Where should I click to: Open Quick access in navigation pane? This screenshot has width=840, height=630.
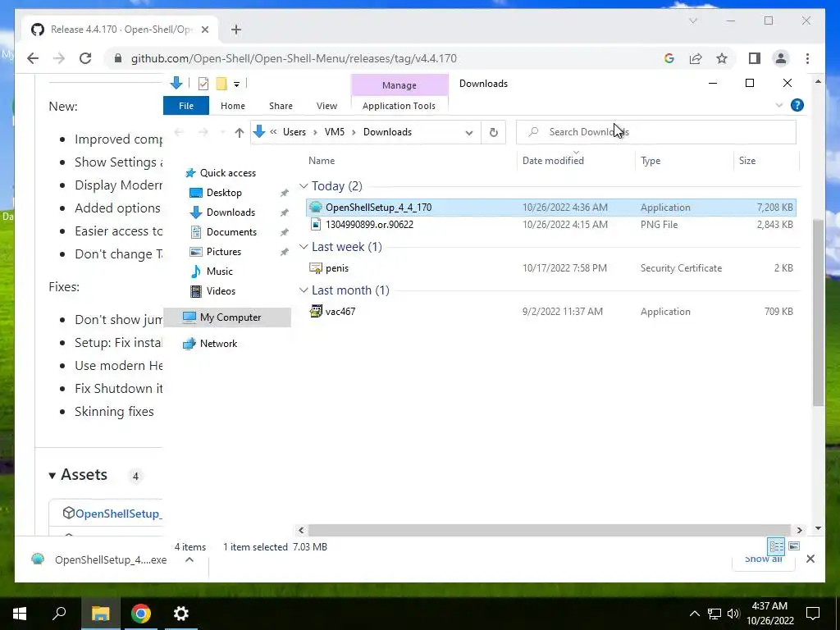coord(228,173)
